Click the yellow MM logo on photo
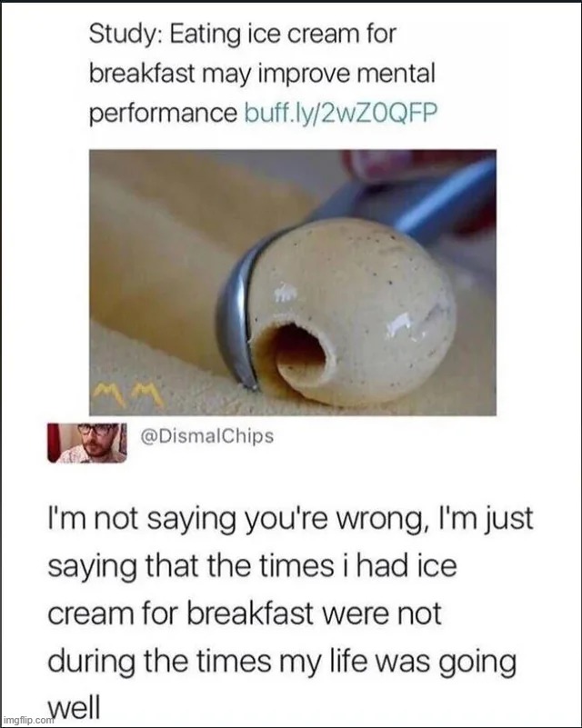 tap(128, 395)
